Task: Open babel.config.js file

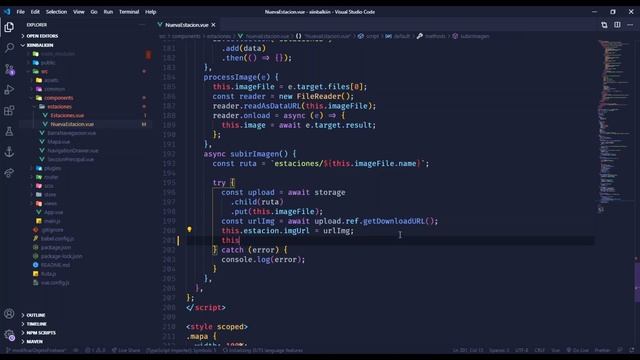Action: pos(57,238)
